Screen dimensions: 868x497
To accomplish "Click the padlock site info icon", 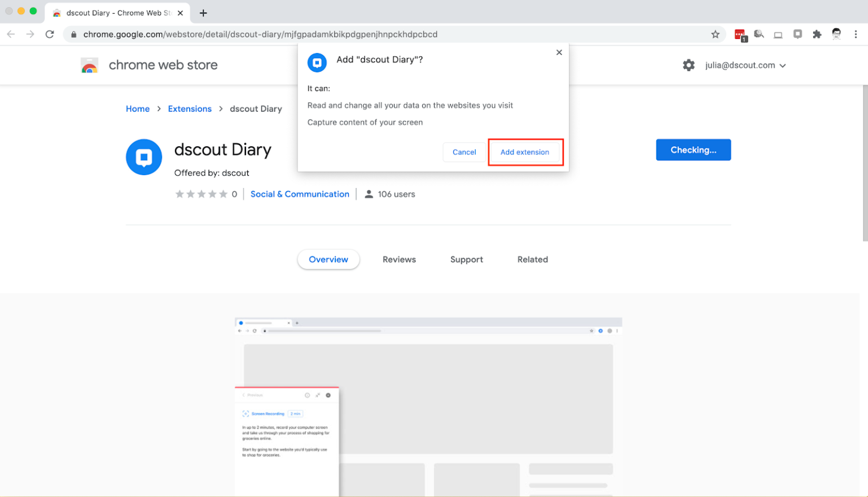I will pyautogui.click(x=73, y=34).
